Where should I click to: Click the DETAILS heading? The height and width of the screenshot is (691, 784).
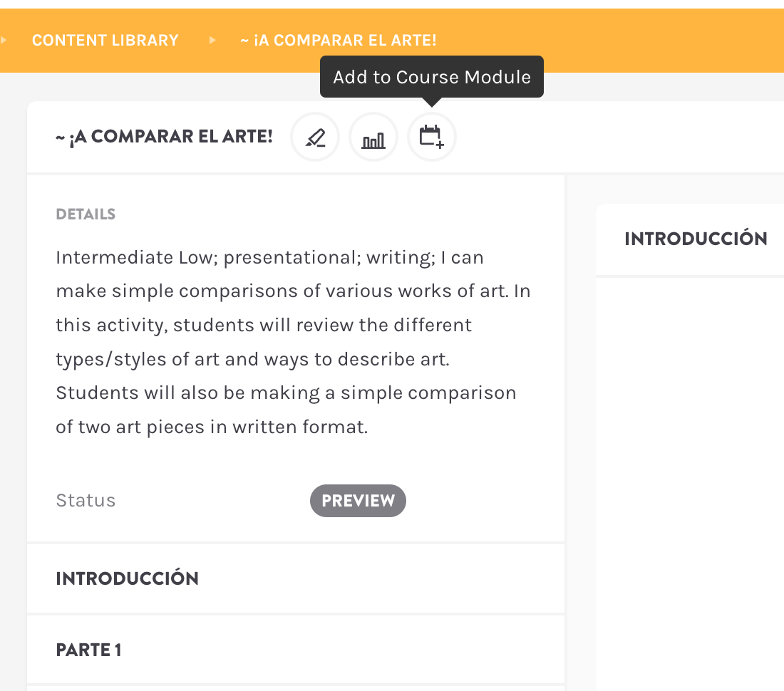(x=86, y=214)
